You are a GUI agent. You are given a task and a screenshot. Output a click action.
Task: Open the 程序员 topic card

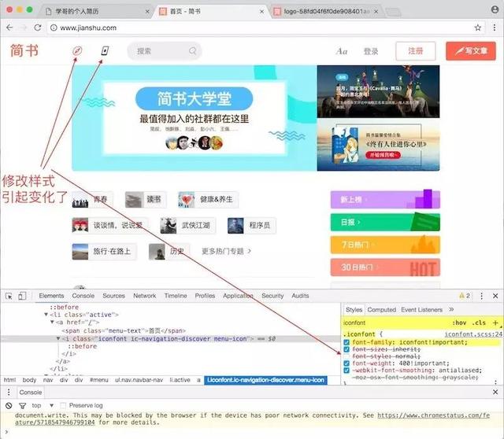click(x=252, y=226)
